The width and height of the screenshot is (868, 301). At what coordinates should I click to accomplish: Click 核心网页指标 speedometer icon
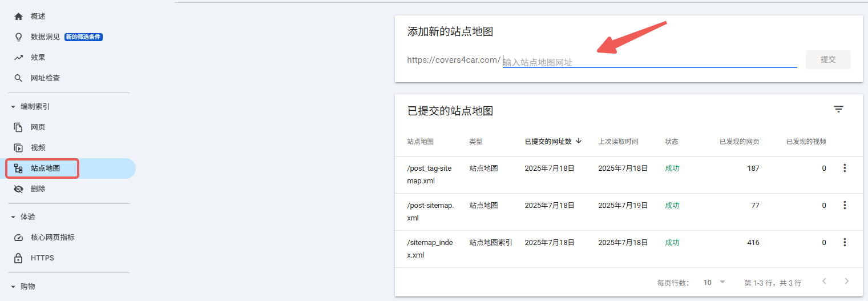(18, 238)
